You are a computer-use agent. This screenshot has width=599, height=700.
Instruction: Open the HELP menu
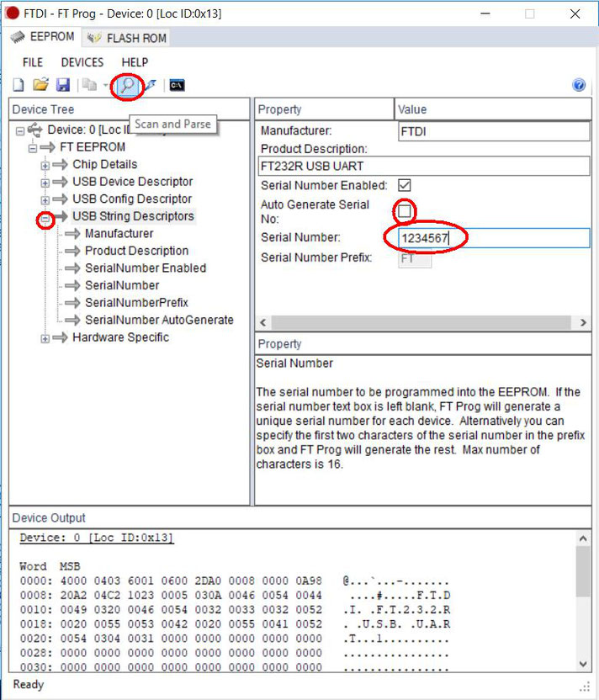135,62
